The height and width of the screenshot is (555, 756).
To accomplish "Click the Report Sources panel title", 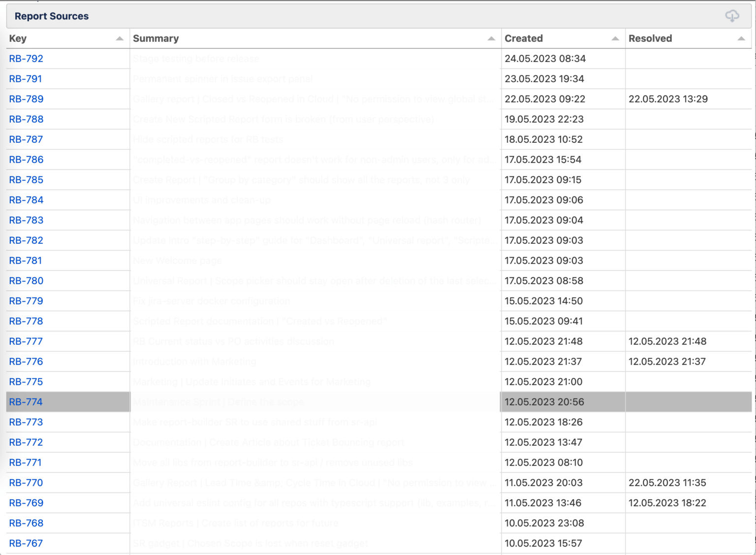I will pos(51,16).
